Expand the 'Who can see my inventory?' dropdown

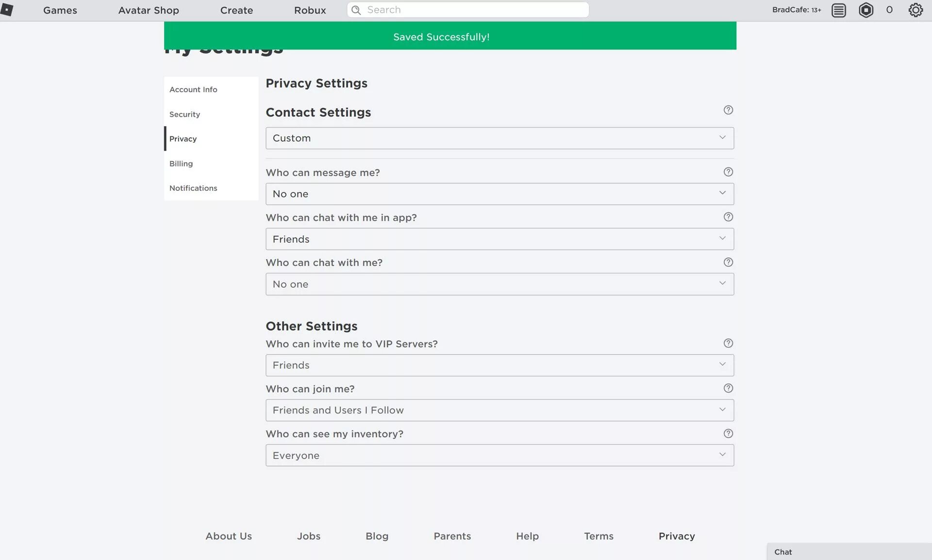[499, 455]
